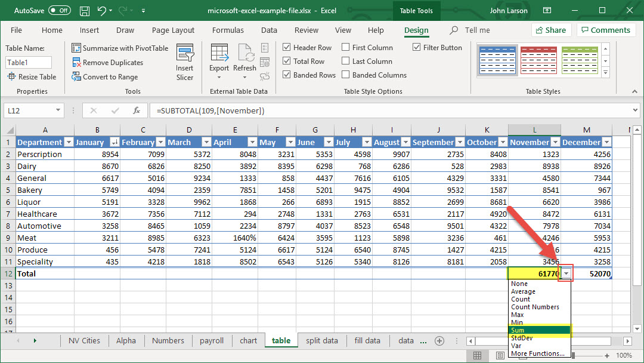
Task: Uncheck the Total Row checkbox
Action: coord(287,61)
